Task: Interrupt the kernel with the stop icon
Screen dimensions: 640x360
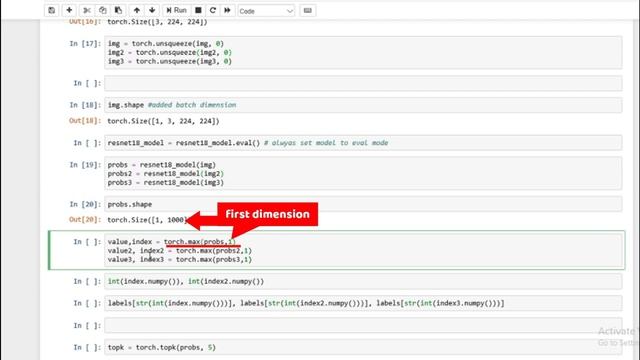Action: (198, 11)
